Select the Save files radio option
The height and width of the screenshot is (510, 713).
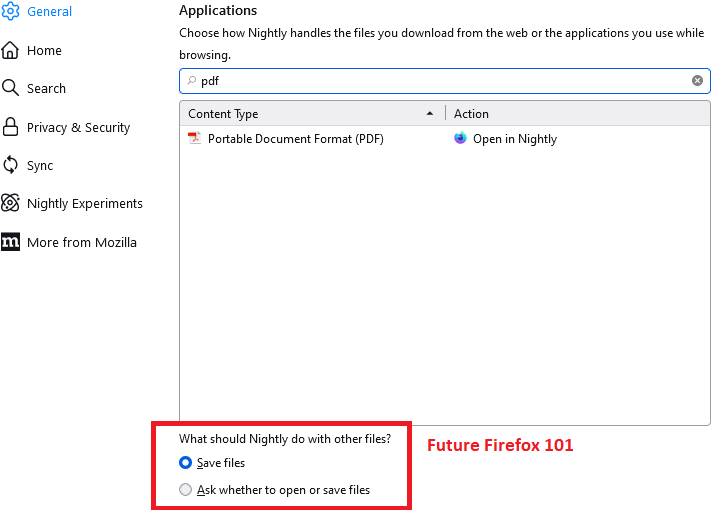tap(185, 463)
